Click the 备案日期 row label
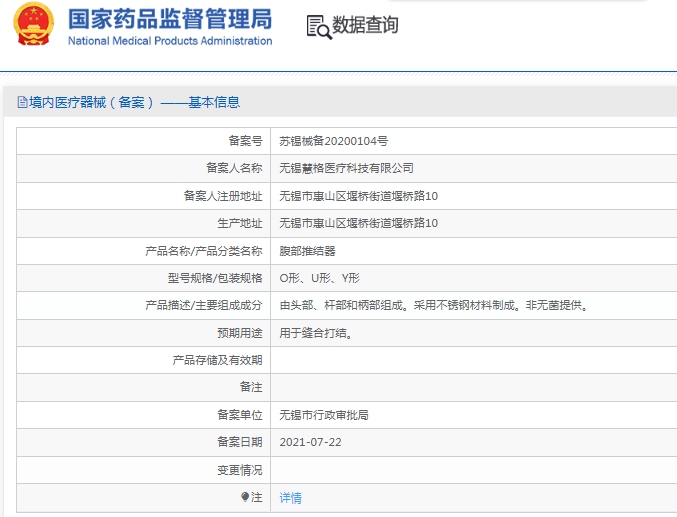This screenshot has width=677, height=517. tap(240, 442)
